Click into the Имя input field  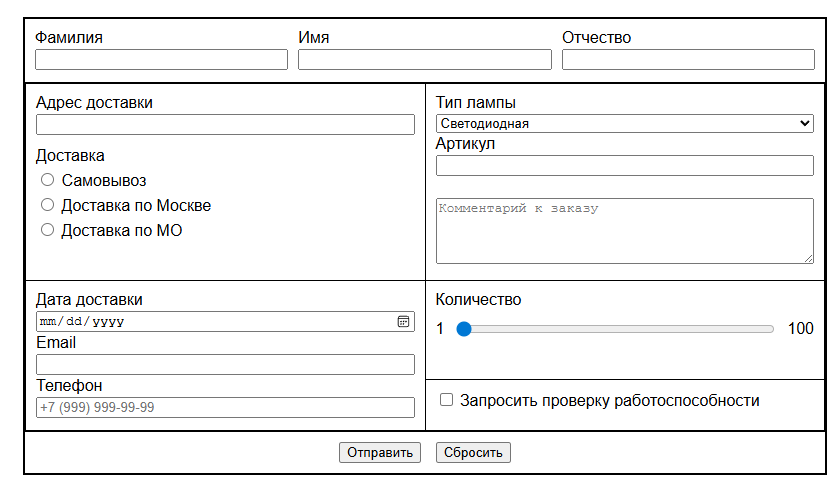click(424, 60)
